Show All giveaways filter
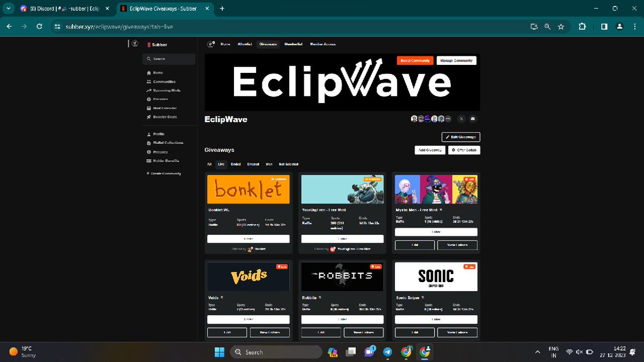Image resolution: width=644 pixels, height=362 pixels. pyautogui.click(x=209, y=164)
